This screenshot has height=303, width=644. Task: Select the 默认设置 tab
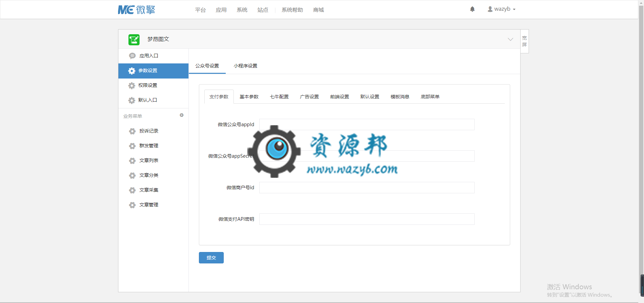(370, 97)
